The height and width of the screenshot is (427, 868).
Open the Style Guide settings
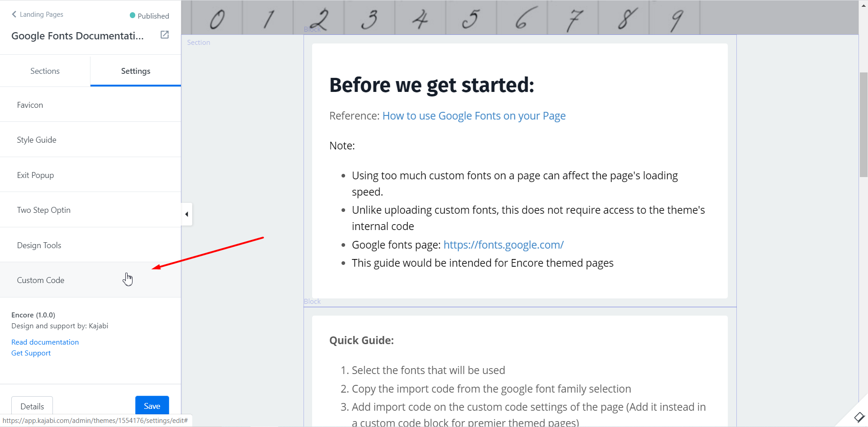pyautogui.click(x=37, y=140)
